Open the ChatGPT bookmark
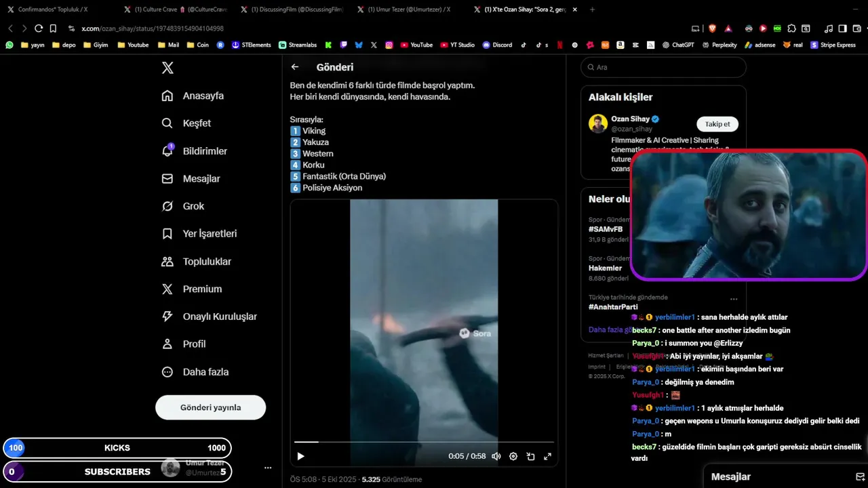Image resolution: width=868 pixels, height=488 pixels. [677, 45]
